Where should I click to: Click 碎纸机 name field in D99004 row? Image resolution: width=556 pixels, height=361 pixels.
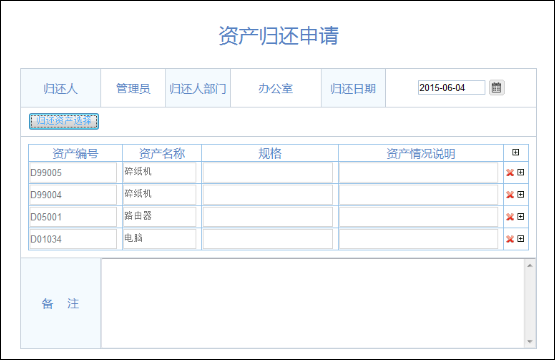pos(160,195)
